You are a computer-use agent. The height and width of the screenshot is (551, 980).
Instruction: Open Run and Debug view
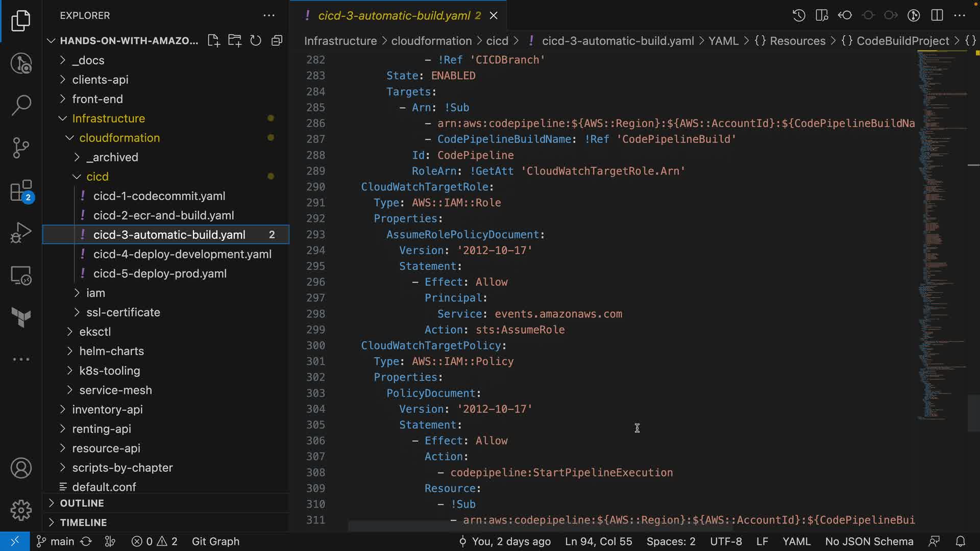pos(21,233)
